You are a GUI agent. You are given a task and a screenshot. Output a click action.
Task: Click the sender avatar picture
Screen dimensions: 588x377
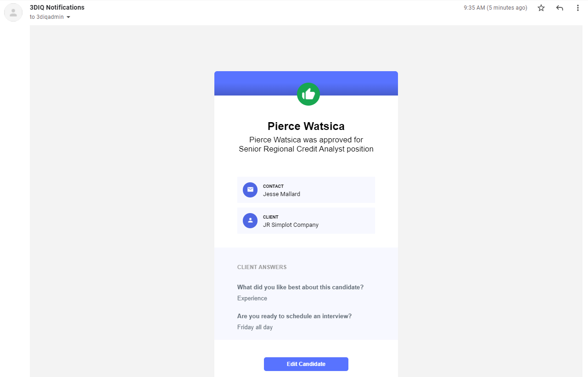click(13, 12)
